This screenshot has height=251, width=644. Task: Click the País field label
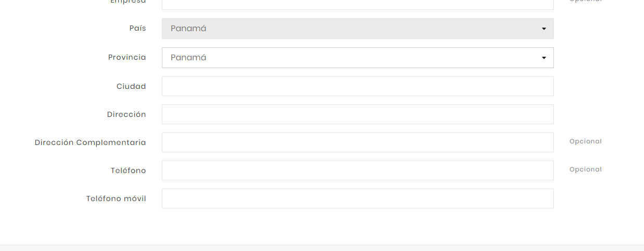coord(137,29)
